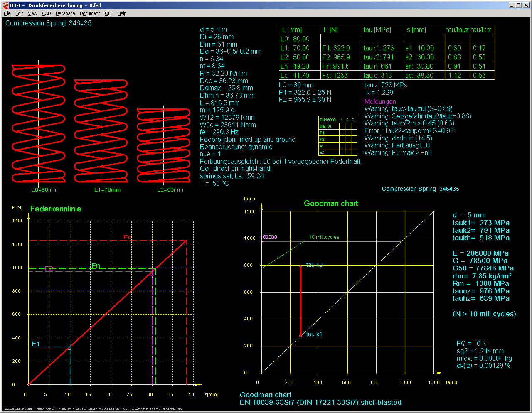Click the EN15800 tolerance grid
This screenshot has width=532, height=413.
click(x=337, y=136)
